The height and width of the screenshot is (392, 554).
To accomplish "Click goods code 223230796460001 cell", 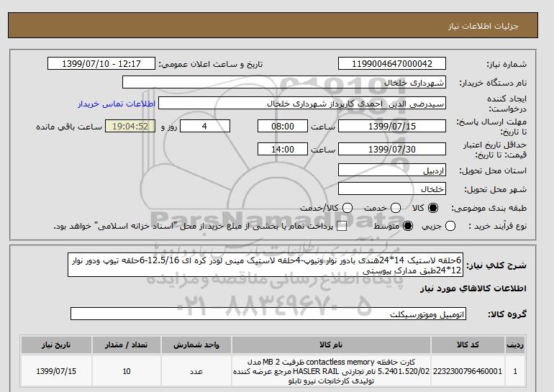I will click(468, 371).
